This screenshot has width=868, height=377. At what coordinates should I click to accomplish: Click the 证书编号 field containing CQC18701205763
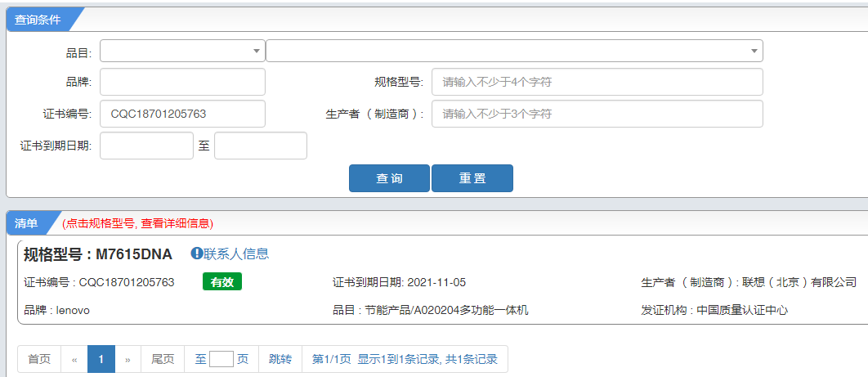(x=183, y=114)
